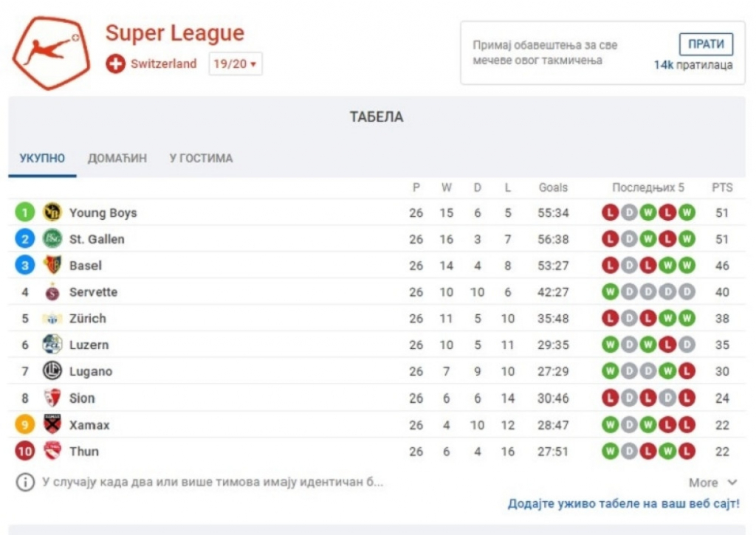This screenshot has height=535, width=756.
Task: Switch to the У ГОСТИМА tab
Action: (x=201, y=158)
